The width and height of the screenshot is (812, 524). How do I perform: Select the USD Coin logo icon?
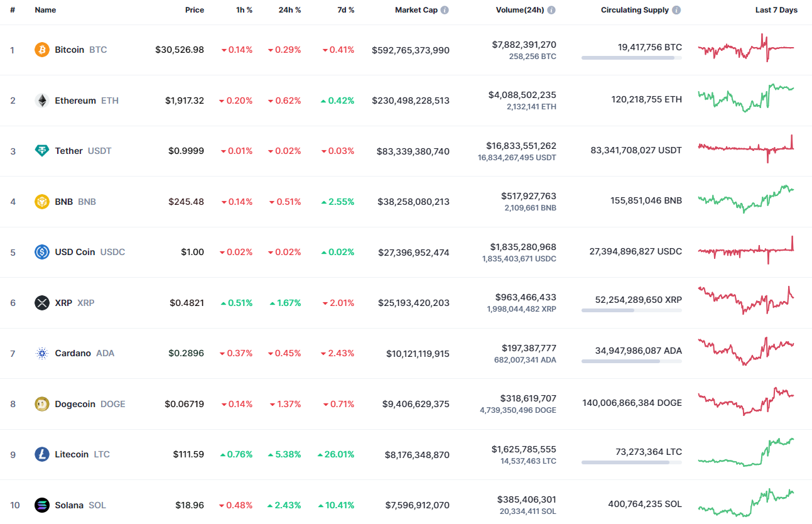41,252
